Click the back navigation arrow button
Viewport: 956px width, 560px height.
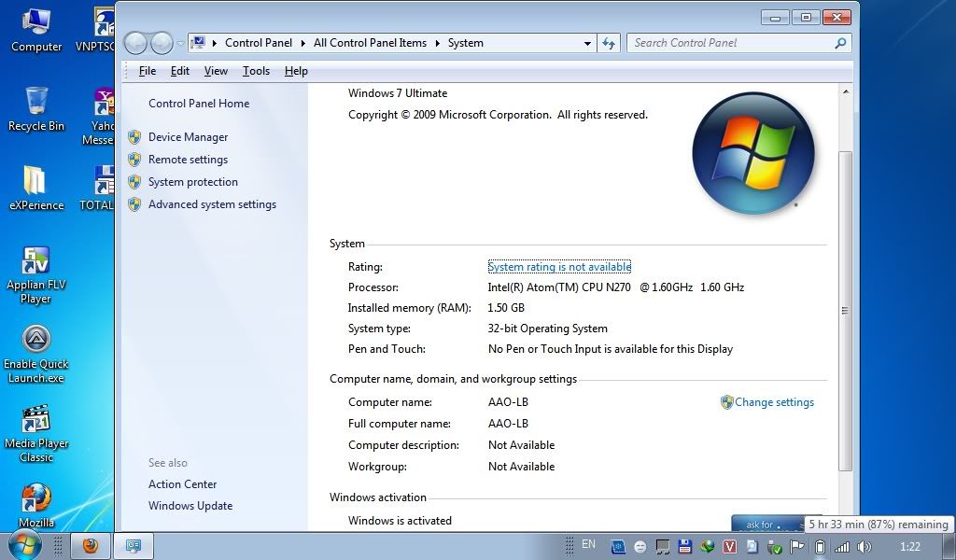pos(136,43)
